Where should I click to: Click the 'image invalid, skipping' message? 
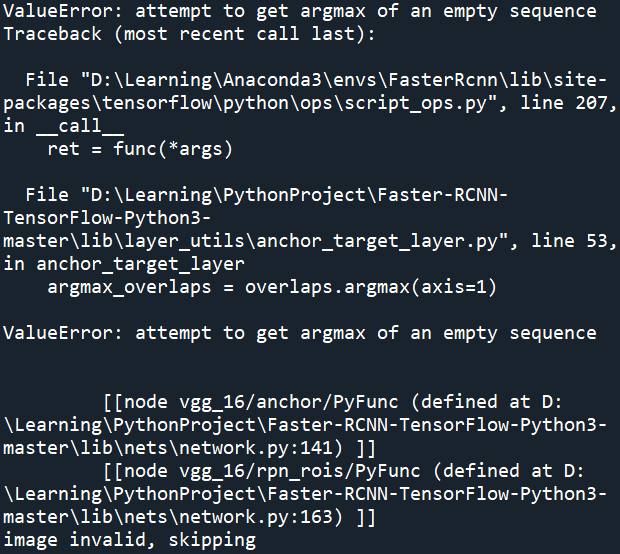130,540
